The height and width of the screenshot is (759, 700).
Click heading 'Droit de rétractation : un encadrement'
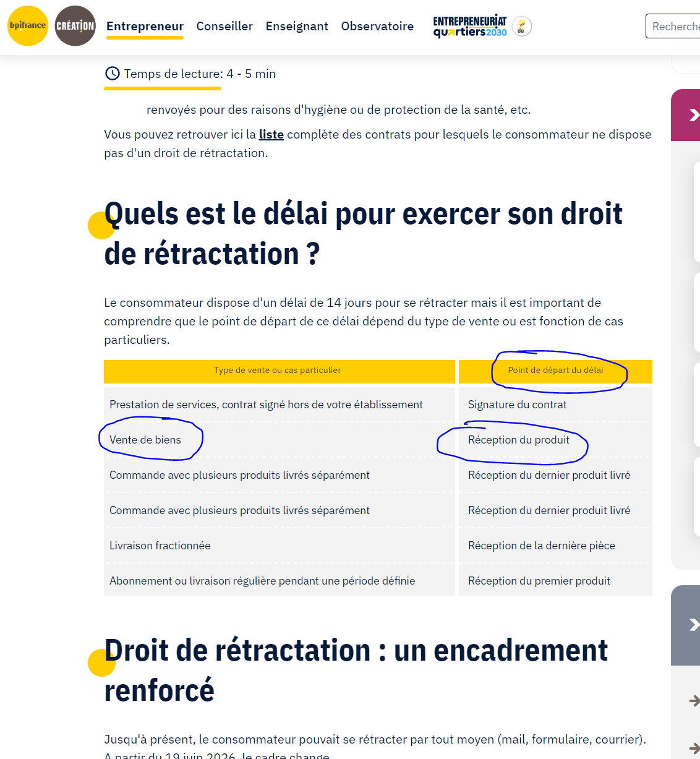click(x=356, y=670)
